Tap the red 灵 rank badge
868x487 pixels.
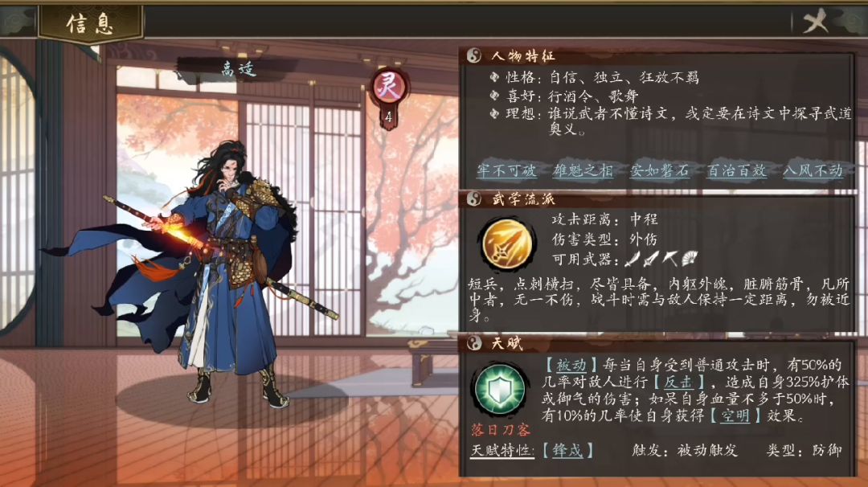389,88
